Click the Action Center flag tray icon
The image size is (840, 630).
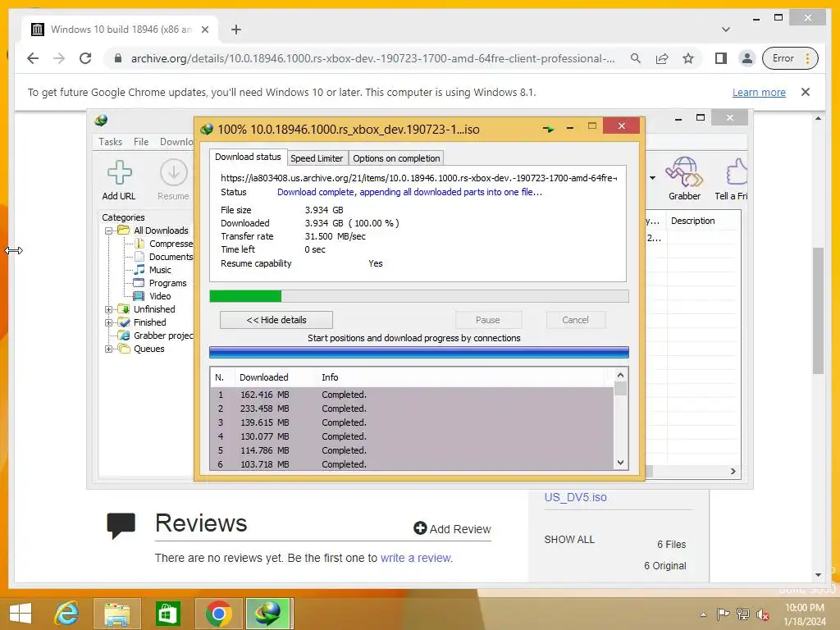pyautogui.click(x=724, y=614)
